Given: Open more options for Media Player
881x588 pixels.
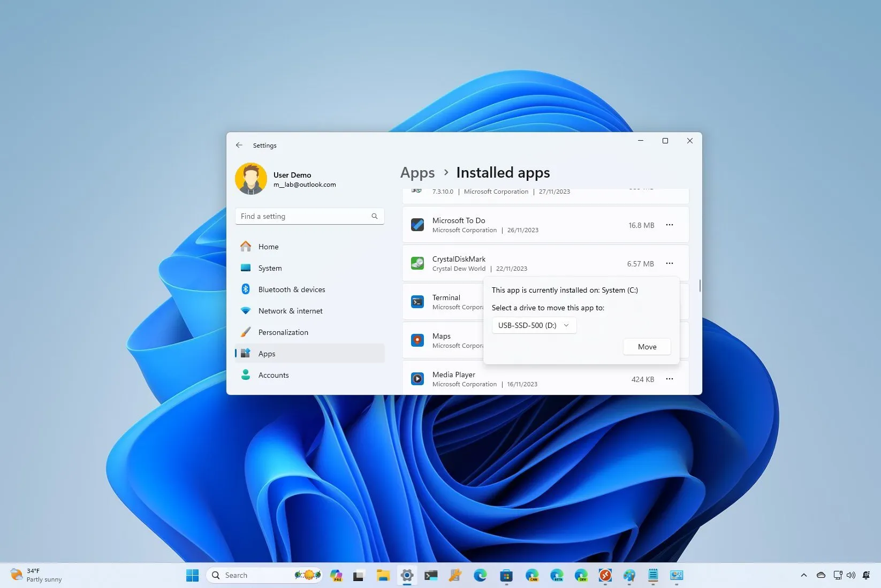Looking at the screenshot, I should coord(670,379).
